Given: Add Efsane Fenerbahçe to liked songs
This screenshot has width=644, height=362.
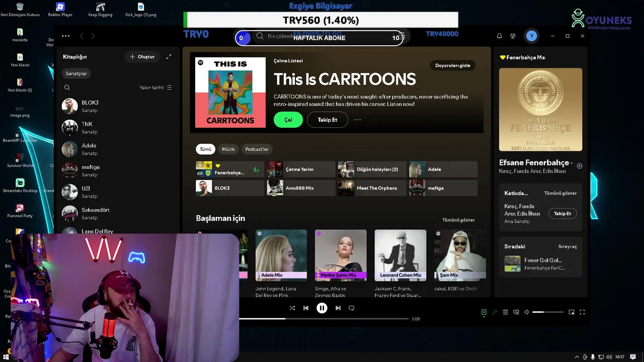Looking at the screenshot, I should click(x=580, y=166).
